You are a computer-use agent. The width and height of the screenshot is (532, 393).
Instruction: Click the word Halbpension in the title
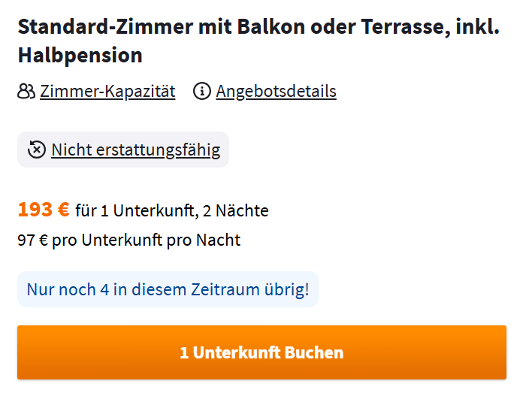click(x=80, y=55)
